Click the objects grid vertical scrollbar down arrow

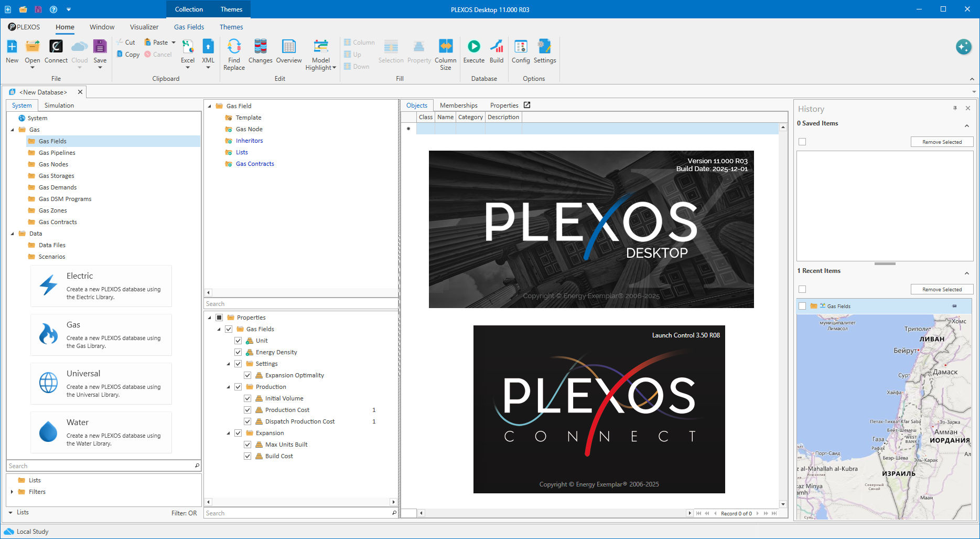(783, 504)
